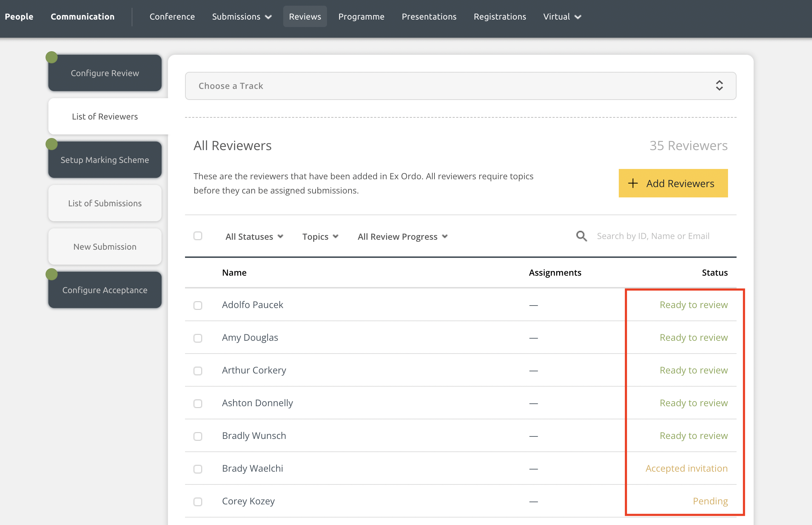The height and width of the screenshot is (525, 812).
Task: Open the All Review Progress dropdown
Action: point(402,237)
